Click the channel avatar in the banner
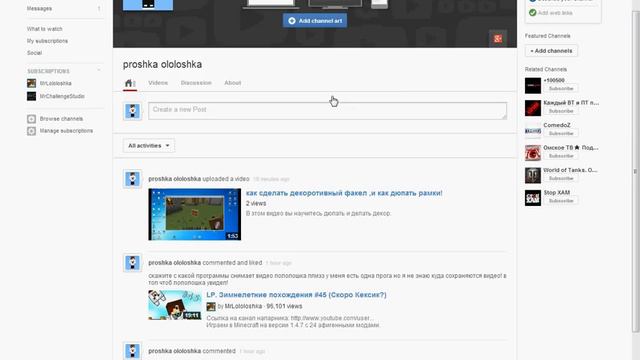 148,5
